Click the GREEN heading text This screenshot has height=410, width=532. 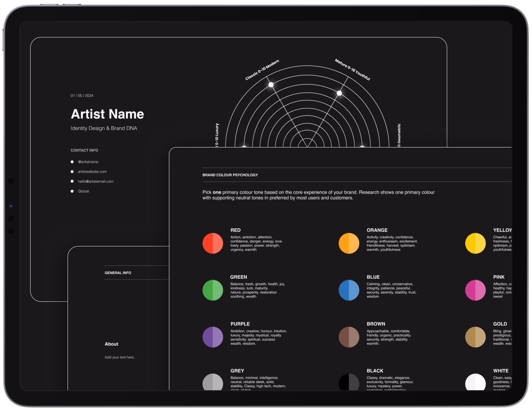tap(239, 277)
